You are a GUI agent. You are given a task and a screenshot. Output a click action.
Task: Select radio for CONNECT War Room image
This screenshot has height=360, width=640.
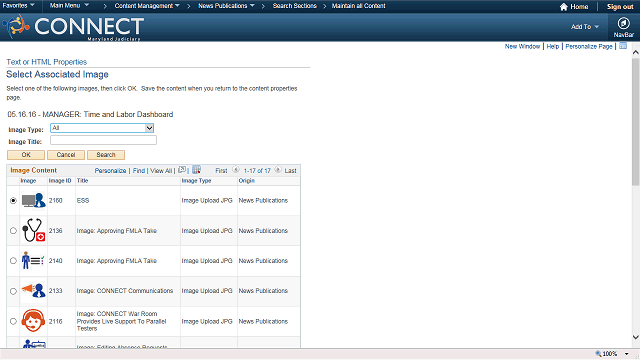pos(13,321)
